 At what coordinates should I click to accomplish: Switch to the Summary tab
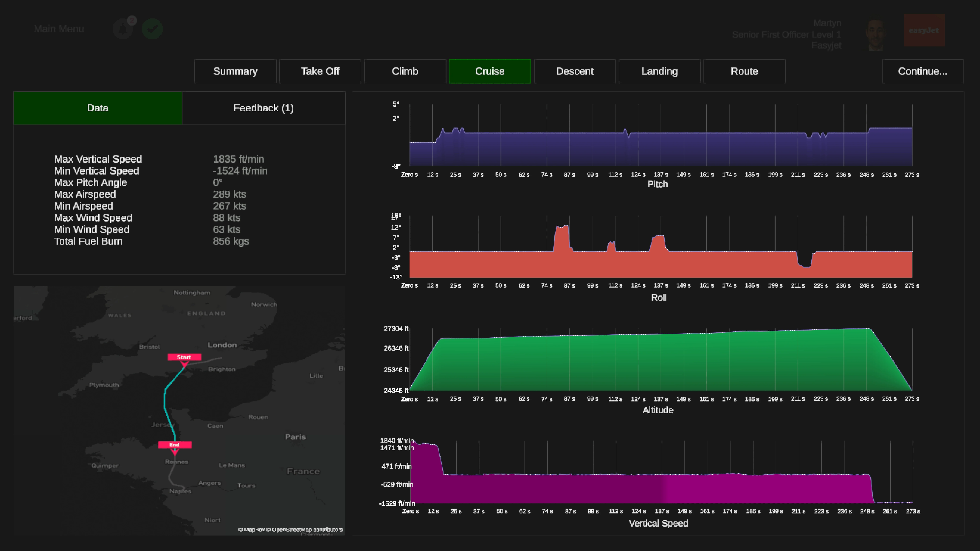click(235, 71)
